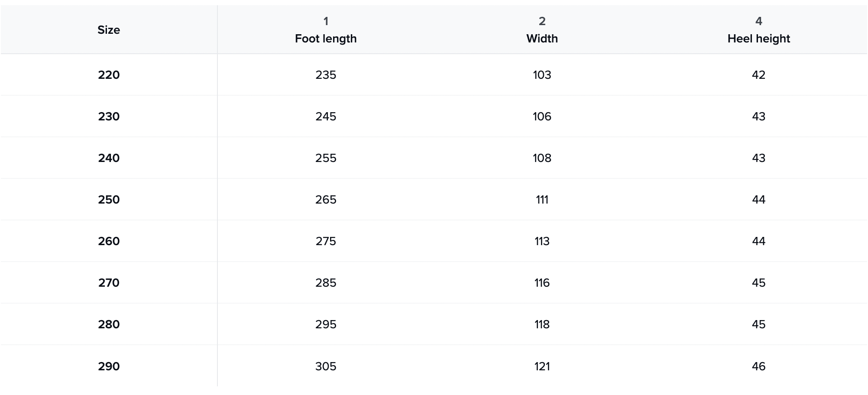
Task: Select the size 240 row label
Action: (x=109, y=158)
